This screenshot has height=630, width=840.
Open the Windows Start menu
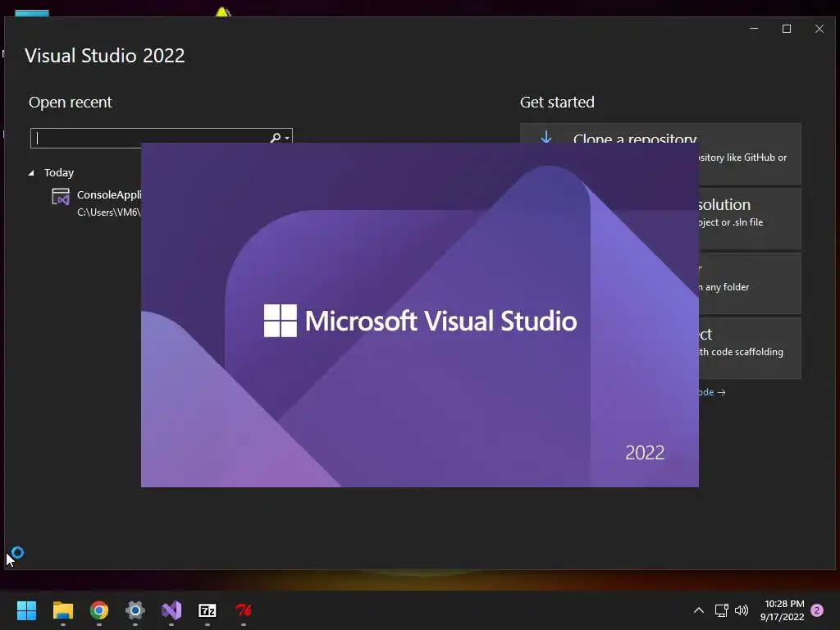tap(26, 610)
